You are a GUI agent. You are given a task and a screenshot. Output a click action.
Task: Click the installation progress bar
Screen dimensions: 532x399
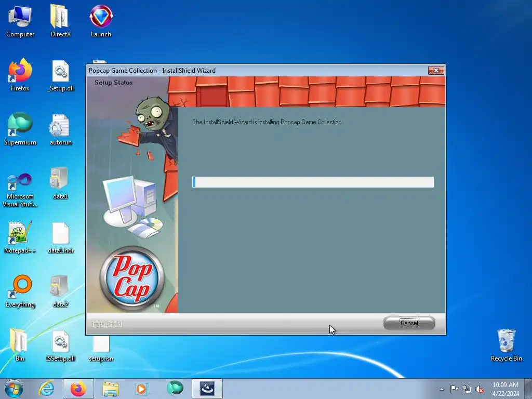(x=313, y=182)
